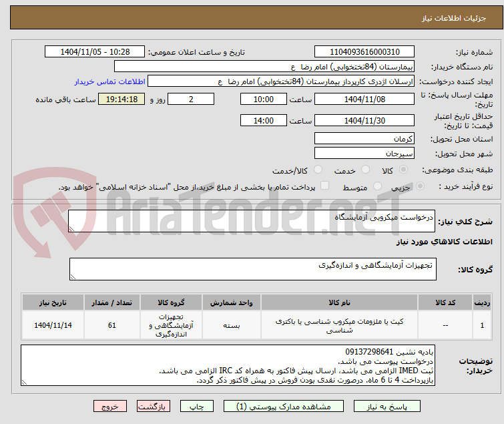Click the ردیف column header
504x424 pixels.
tap(482, 302)
